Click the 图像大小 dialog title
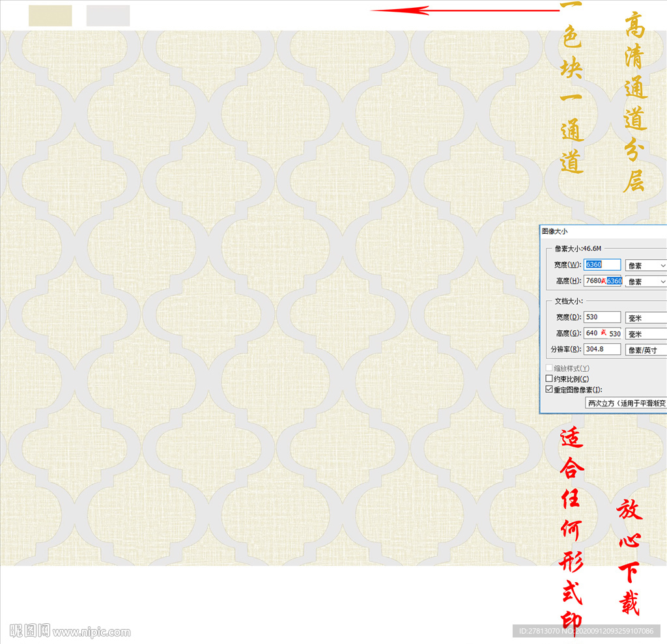Screen dimensions: 667x644 555,231
